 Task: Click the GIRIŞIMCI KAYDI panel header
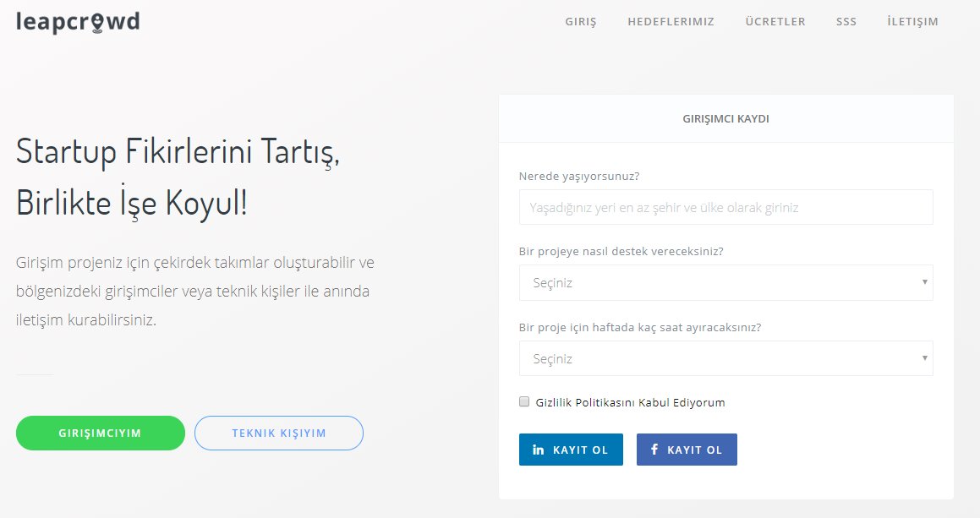(725, 118)
